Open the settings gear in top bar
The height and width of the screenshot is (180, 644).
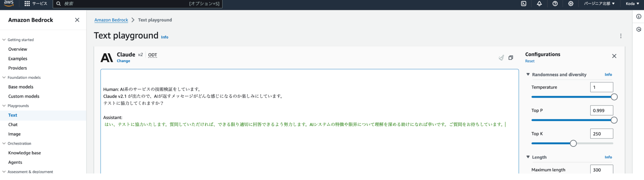pos(571,4)
